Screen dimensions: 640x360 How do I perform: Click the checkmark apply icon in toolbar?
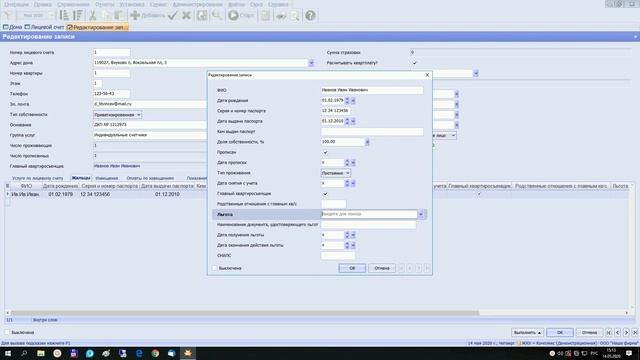[173, 16]
